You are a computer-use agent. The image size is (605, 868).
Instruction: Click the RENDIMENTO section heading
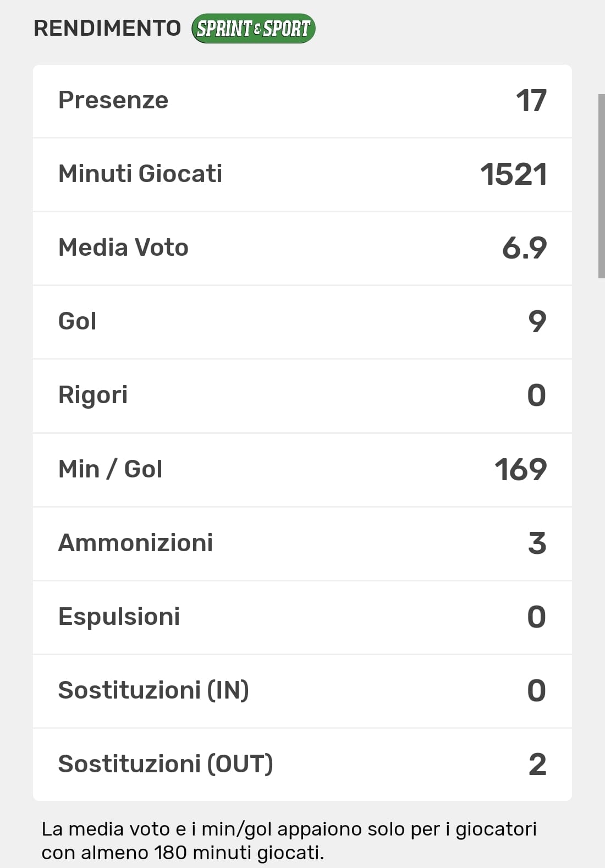(x=107, y=29)
